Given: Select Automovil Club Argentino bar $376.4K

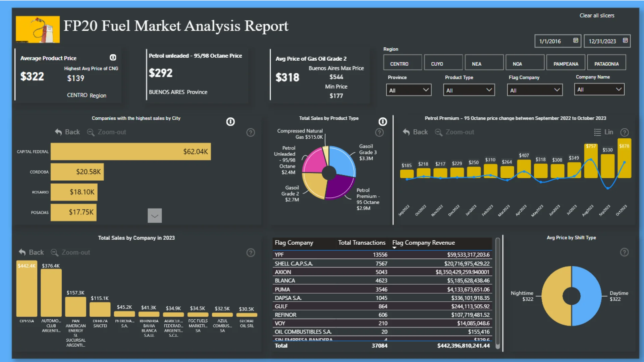Looking at the screenshot, I should point(51,293).
